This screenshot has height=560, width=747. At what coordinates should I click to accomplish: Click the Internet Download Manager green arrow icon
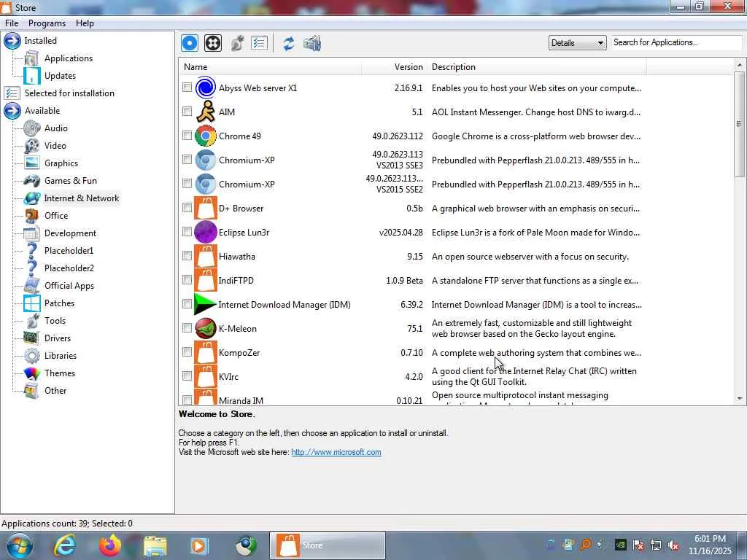click(206, 304)
